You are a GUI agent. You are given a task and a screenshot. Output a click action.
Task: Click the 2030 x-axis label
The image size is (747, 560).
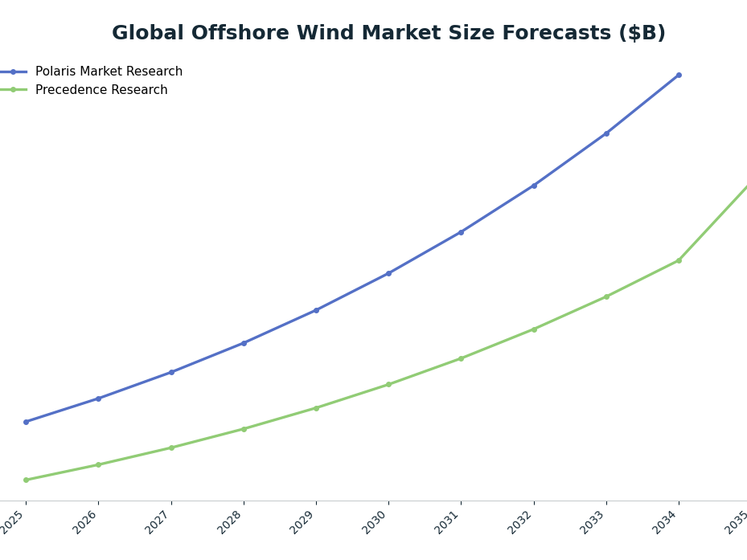click(x=376, y=522)
